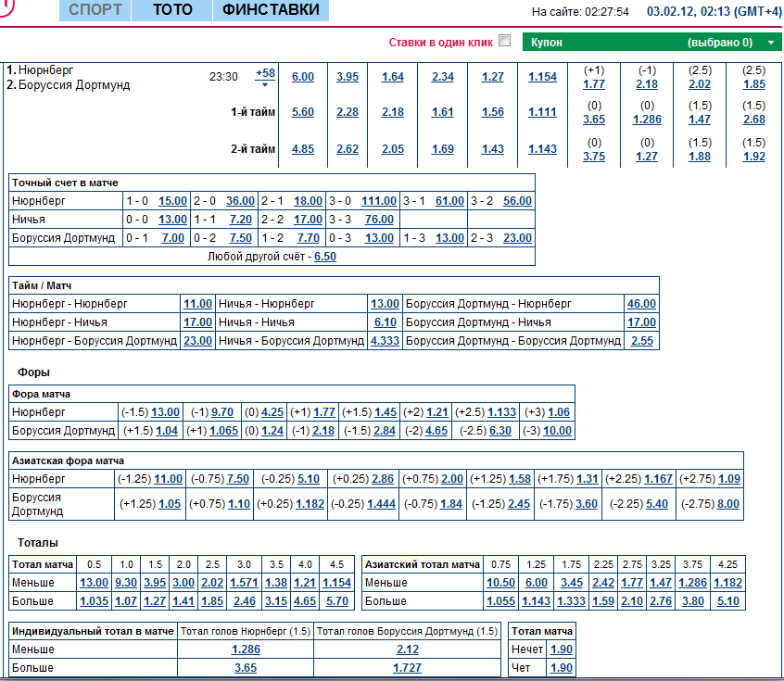Select Нюрнберг goals under 1.5 odds 1.286
Viewport: 784px width, 681px height.
pyautogui.click(x=246, y=649)
